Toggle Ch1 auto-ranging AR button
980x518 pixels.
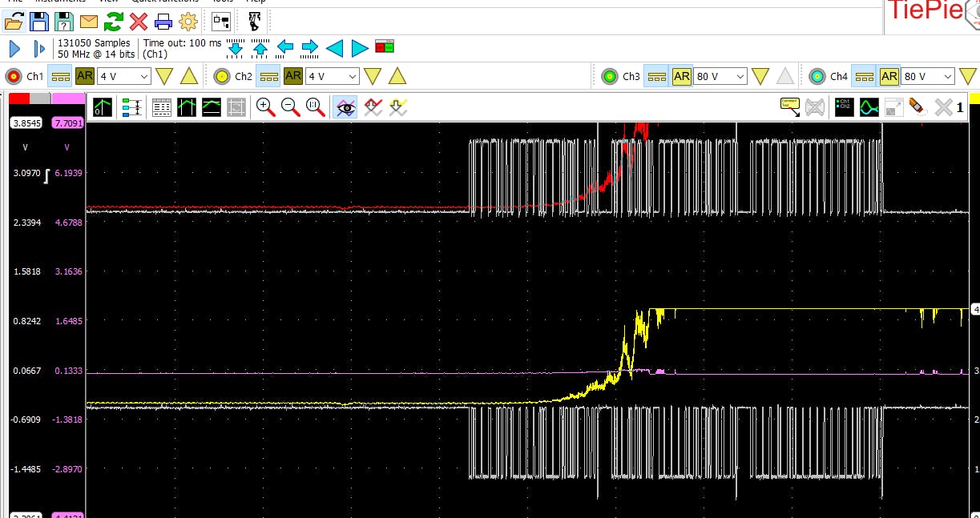(x=85, y=76)
